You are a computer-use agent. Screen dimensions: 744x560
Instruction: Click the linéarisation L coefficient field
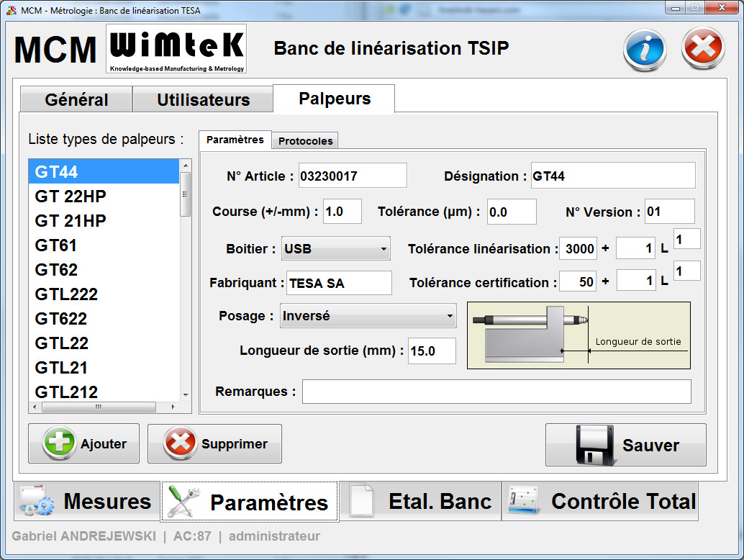[x=636, y=248]
